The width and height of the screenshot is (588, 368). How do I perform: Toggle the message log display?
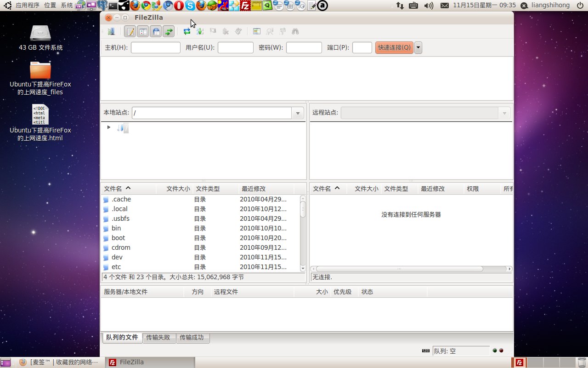click(130, 31)
